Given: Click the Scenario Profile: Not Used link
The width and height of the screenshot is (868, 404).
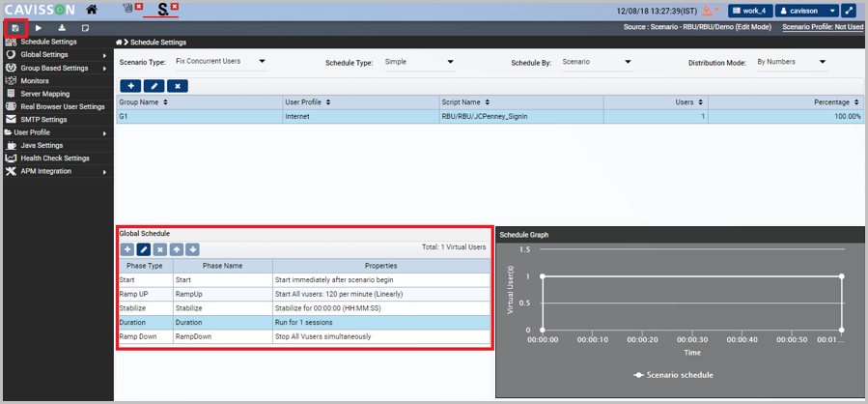Looking at the screenshot, I should click(822, 27).
